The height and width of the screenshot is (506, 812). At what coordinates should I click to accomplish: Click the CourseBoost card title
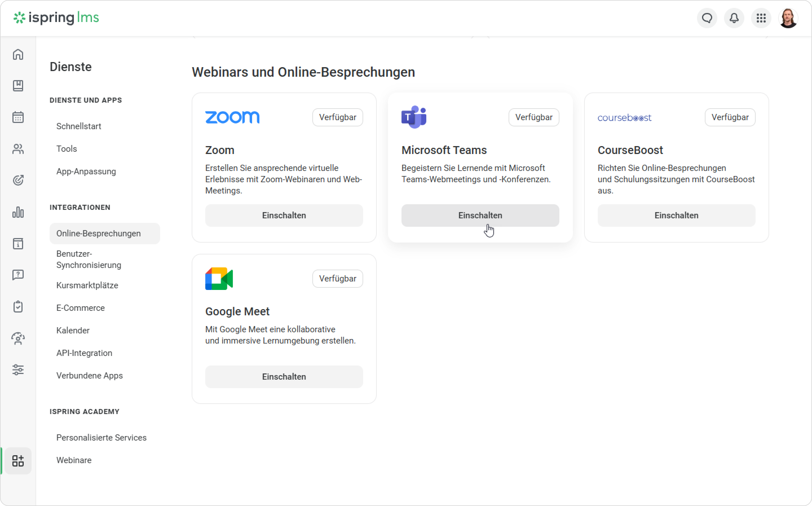630,150
